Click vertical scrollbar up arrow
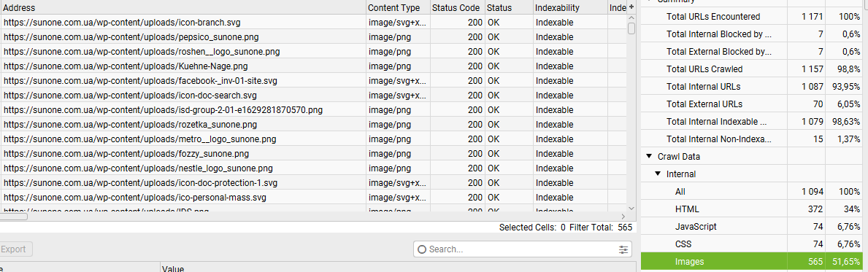The image size is (868, 272). pos(631,19)
